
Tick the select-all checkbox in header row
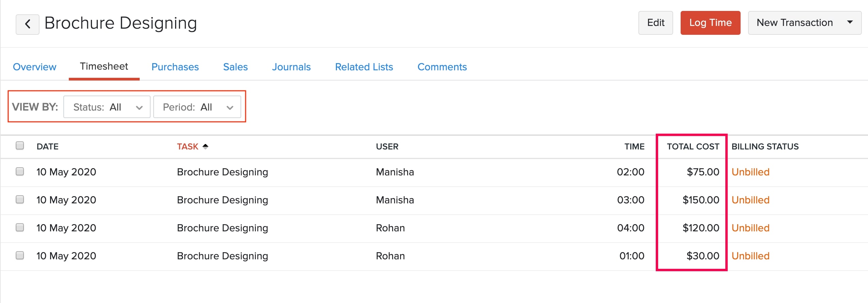(x=20, y=146)
